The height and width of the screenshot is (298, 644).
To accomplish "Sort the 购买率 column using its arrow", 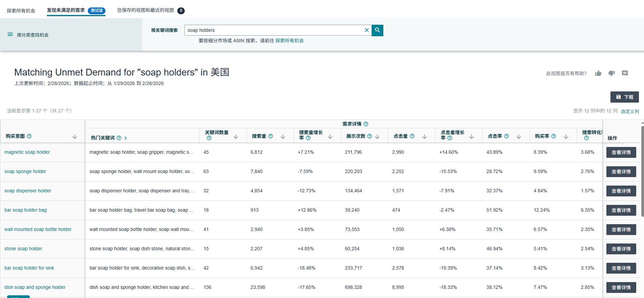I will (x=566, y=136).
